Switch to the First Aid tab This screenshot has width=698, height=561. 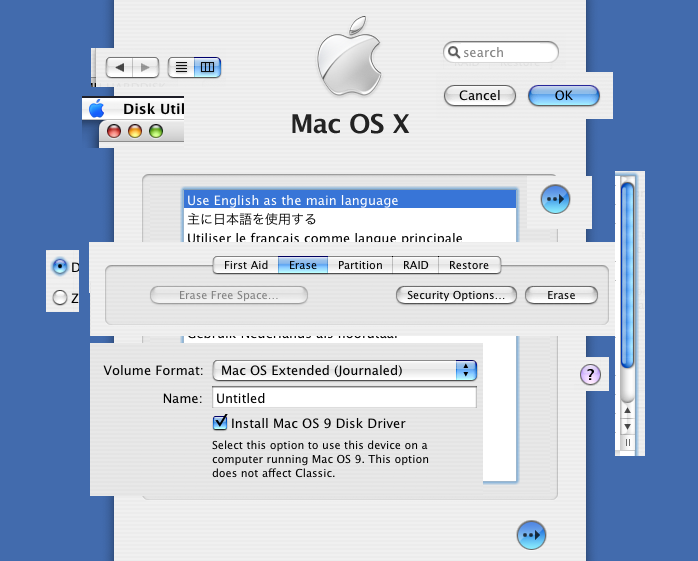(x=246, y=265)
